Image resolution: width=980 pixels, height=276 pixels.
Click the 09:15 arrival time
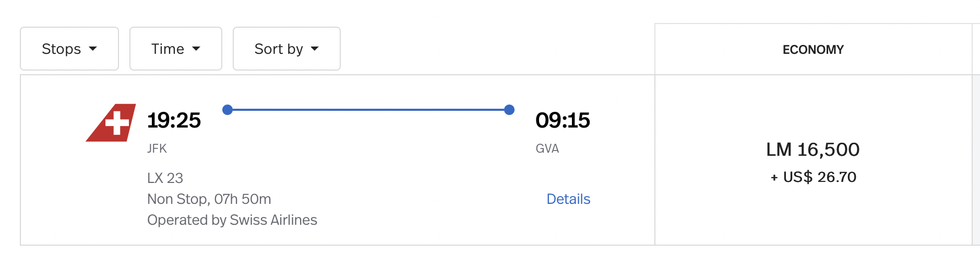coord(563,120)
